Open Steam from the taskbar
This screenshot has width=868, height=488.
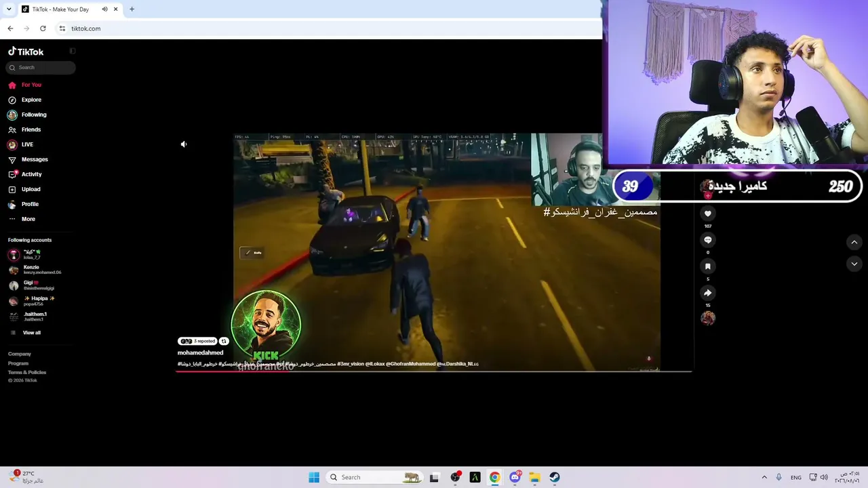click(555, 477)
